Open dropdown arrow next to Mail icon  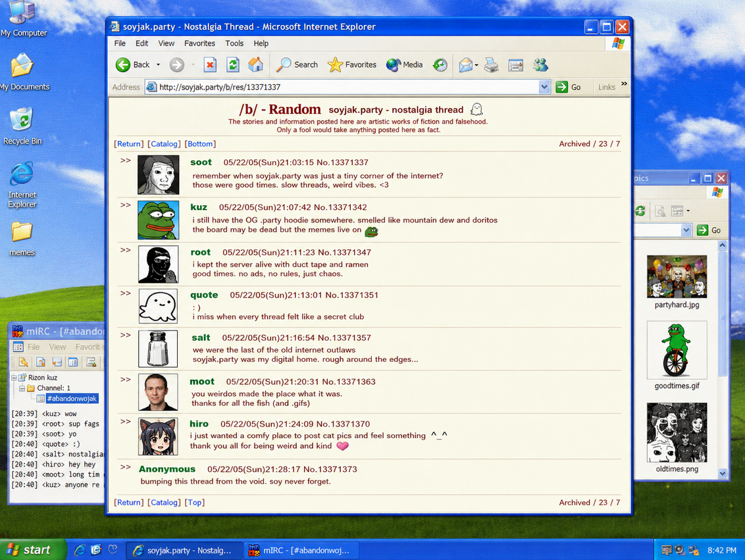pos(476,65)
